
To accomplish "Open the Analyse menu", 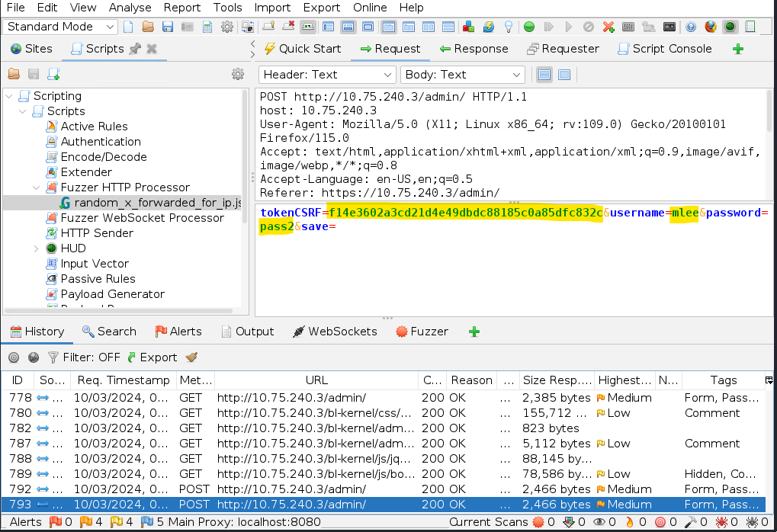I will 130,8.
